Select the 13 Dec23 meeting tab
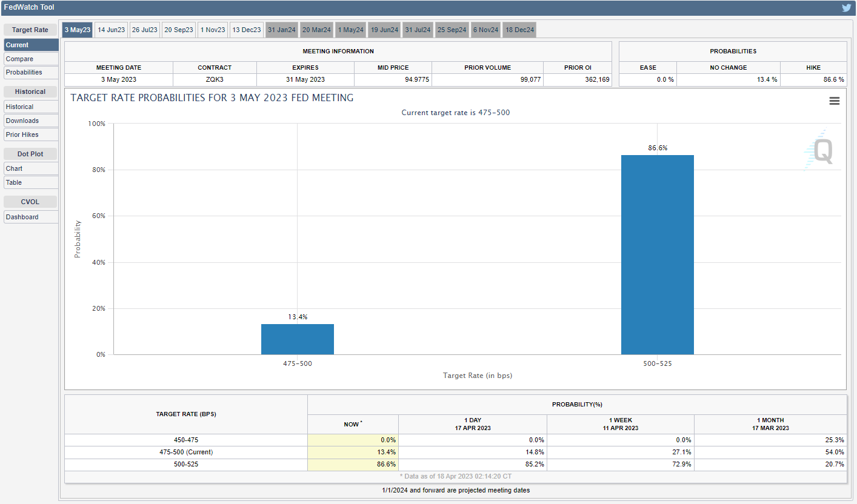857x504 pixels. click(x=246, y=30)
